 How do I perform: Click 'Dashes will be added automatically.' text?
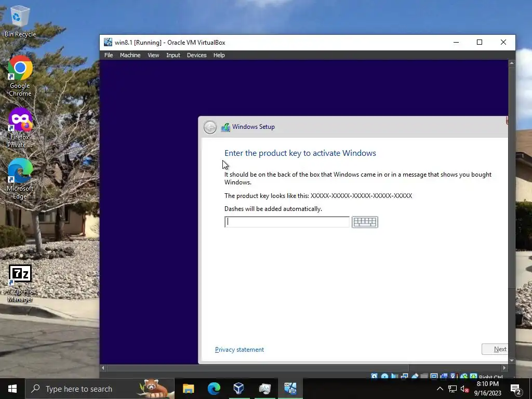tap(273, 209)
